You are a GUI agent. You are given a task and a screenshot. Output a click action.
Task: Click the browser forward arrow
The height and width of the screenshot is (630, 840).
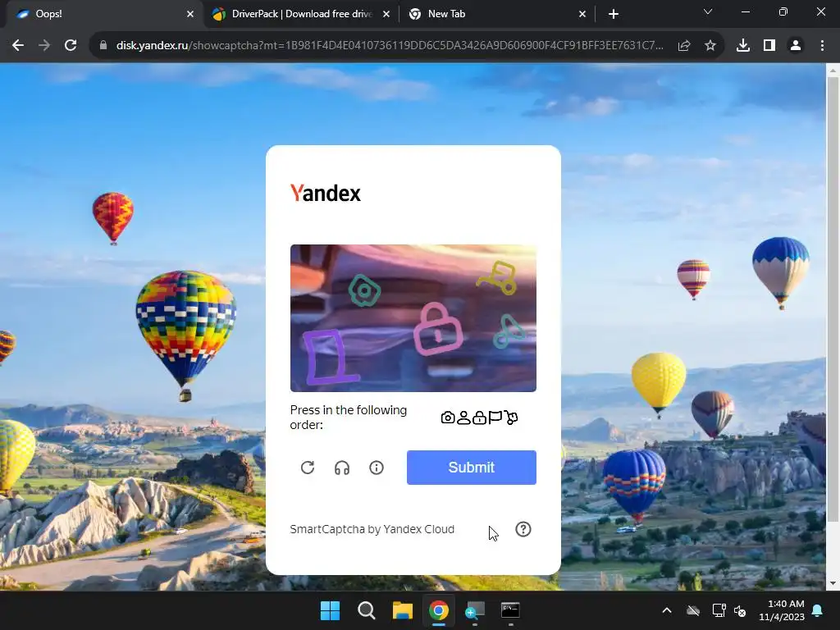point(44,46)
